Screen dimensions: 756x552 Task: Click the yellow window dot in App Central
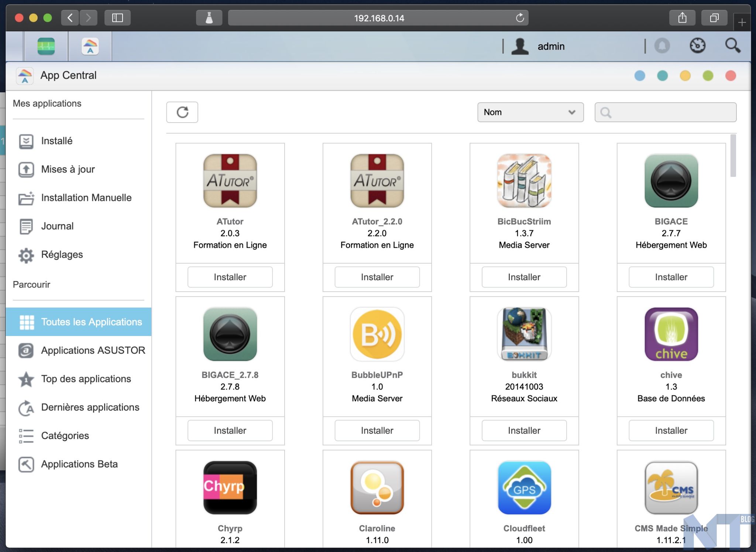pos(685,76)
